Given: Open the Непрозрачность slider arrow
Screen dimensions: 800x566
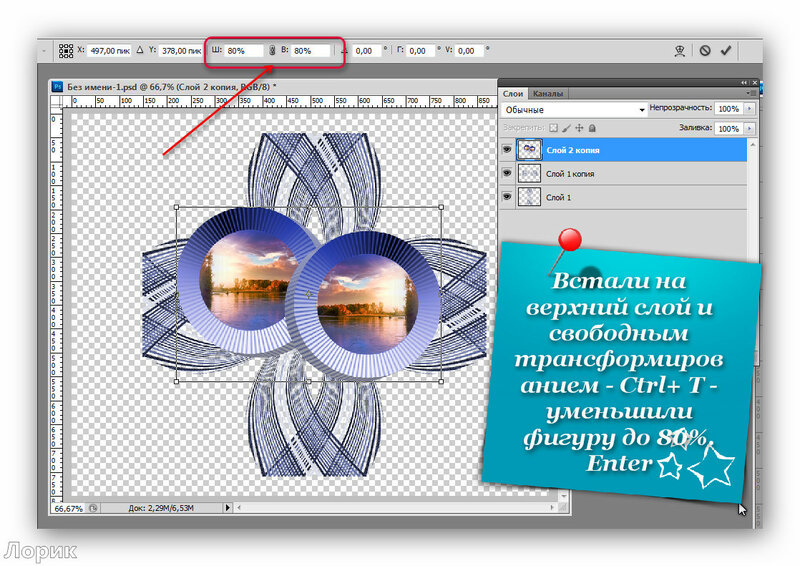Looking at the screenshot, I should [749, 109].
